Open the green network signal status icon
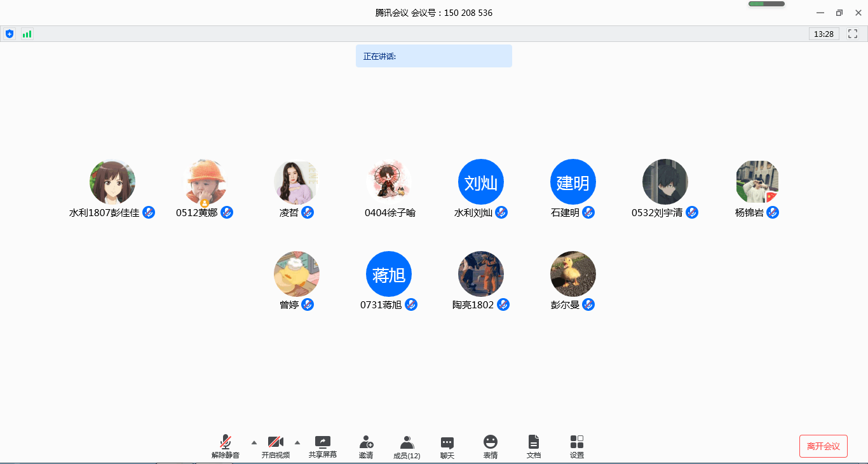 [x=27, y=34]
